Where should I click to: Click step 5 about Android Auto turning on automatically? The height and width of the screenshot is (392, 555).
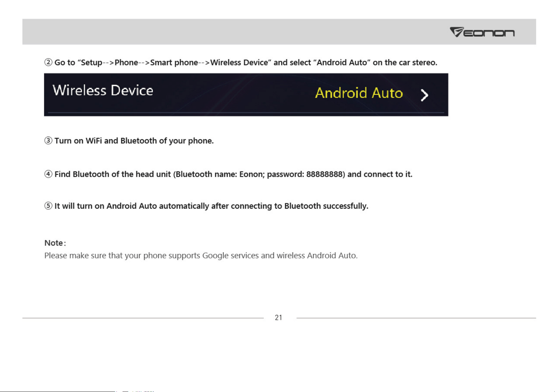click(x=206, y=206)
